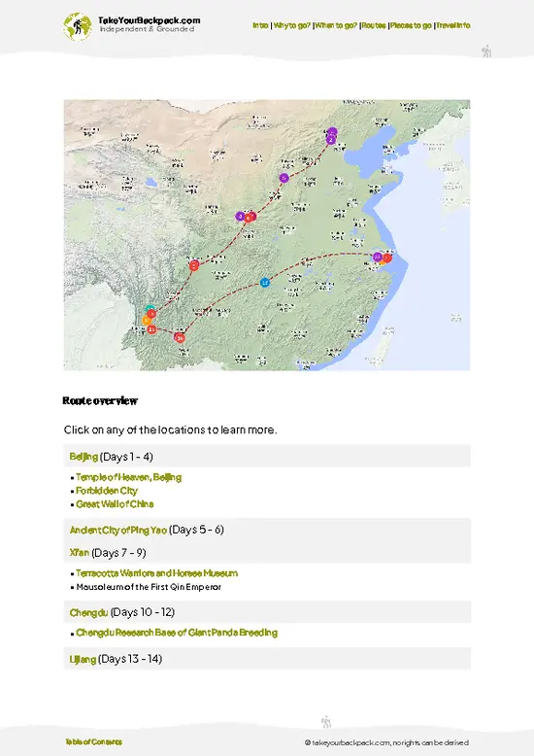Image resolution: width=534 pixels, height=756 pixels.
Task: Click 'Mausoleum of the First Qin Emperor' text
Action: (x=149, y=587)
